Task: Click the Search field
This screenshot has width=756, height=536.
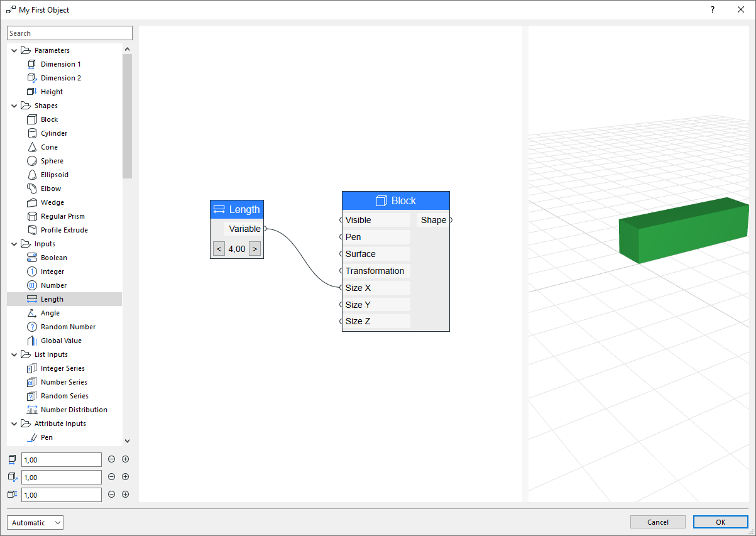Action: pyautogui.click(x=70, y=33)
